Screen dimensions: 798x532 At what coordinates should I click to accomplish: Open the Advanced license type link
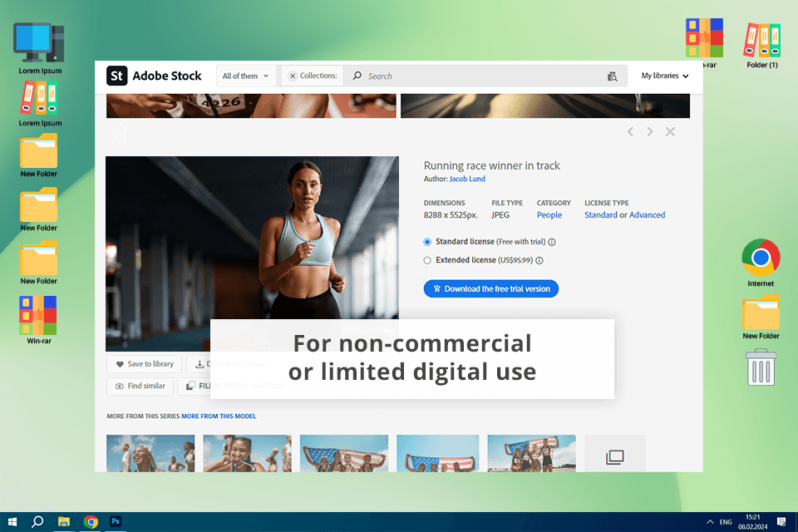coord(647,214)
